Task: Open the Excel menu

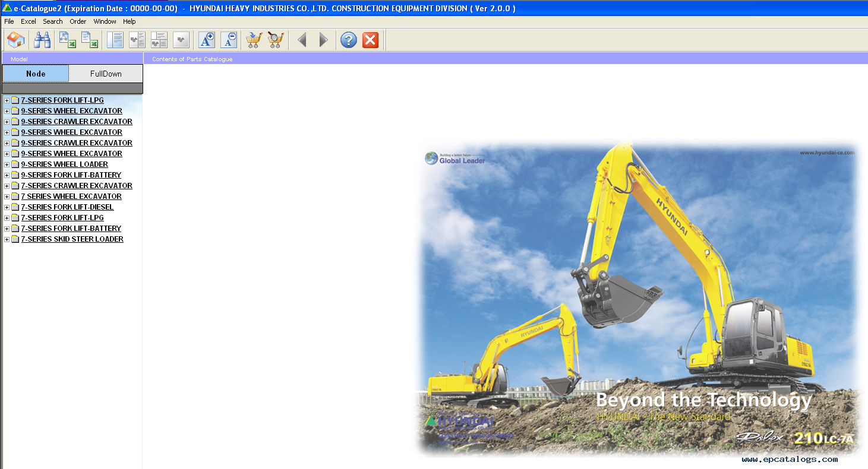Action: pos(29,21)
